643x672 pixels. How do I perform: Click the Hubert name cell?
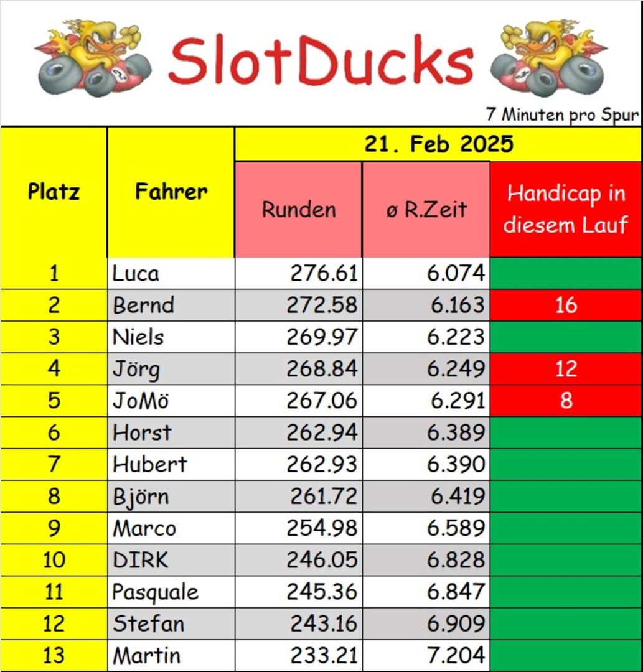171,464
